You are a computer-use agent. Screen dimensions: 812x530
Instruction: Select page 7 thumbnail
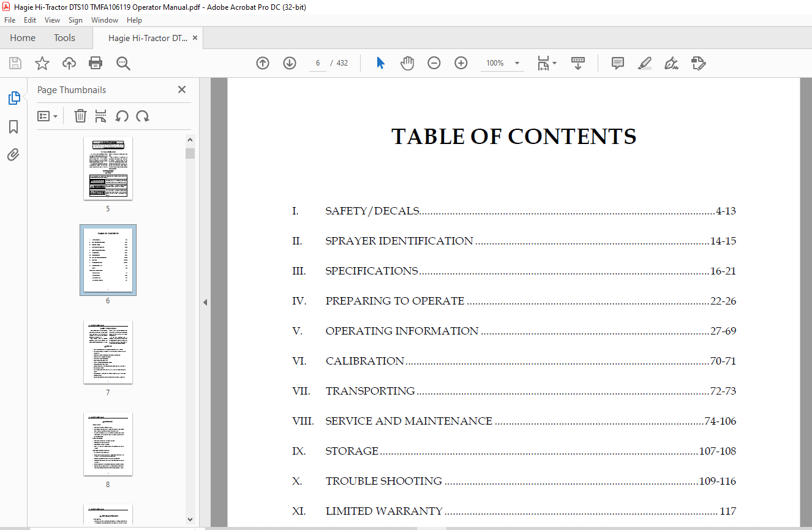click(108, 352)
